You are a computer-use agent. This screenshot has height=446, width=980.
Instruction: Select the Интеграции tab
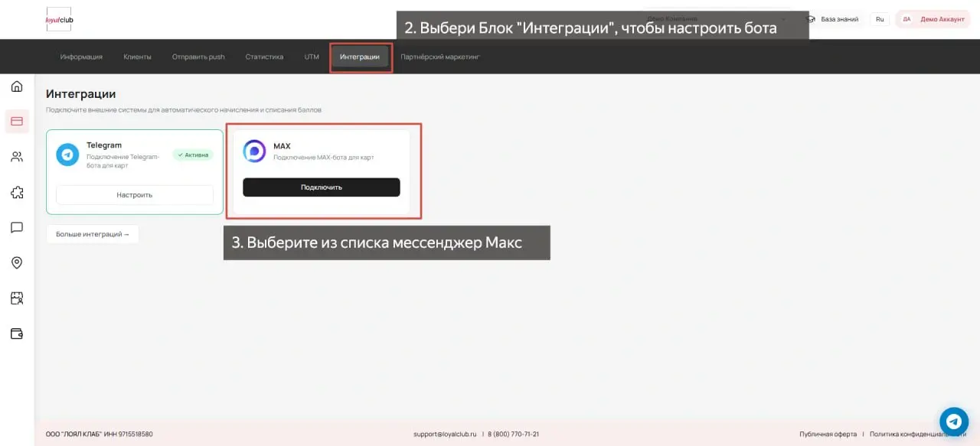click(360, 57)
